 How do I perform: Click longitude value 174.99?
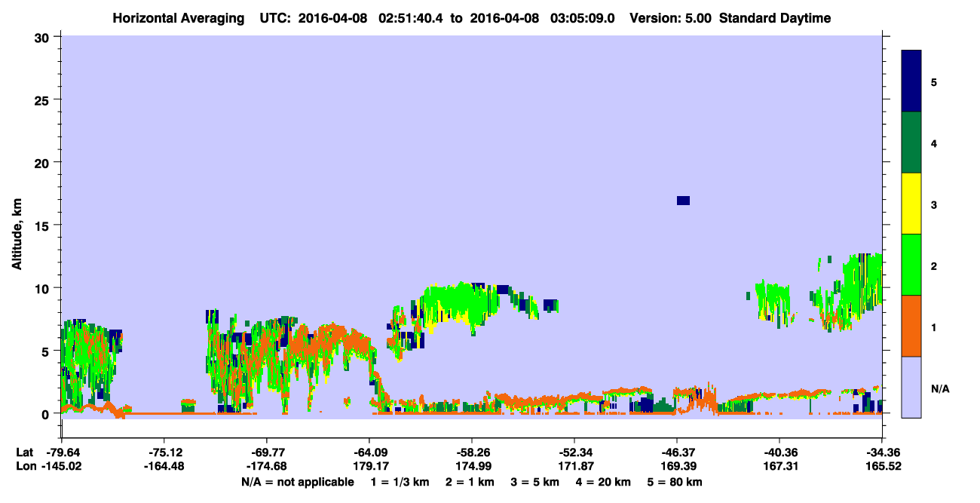(x=472, y=466)
